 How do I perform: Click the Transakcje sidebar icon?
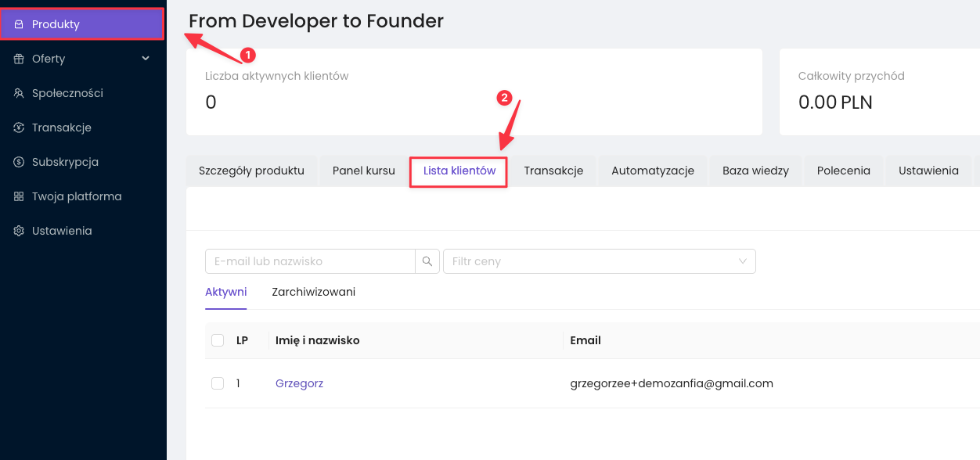19,128
